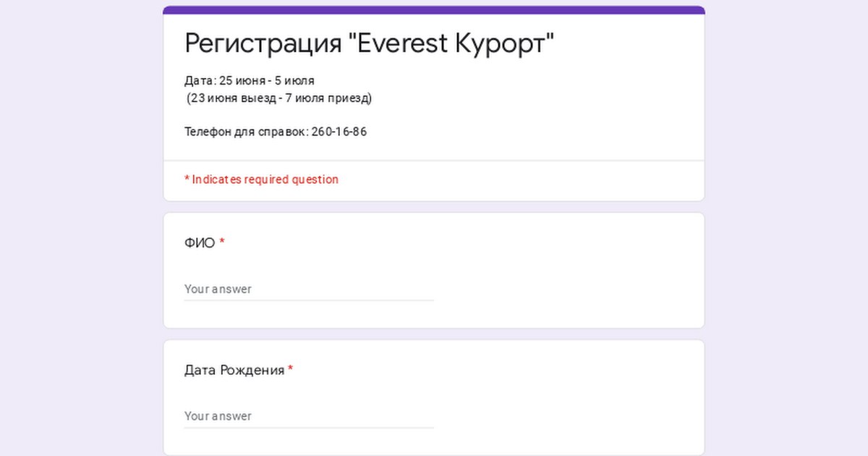This screenshot has height=456, width=868.
Task: Click the red asterisk beside Дата Рождения
Action: coord(291,369)
